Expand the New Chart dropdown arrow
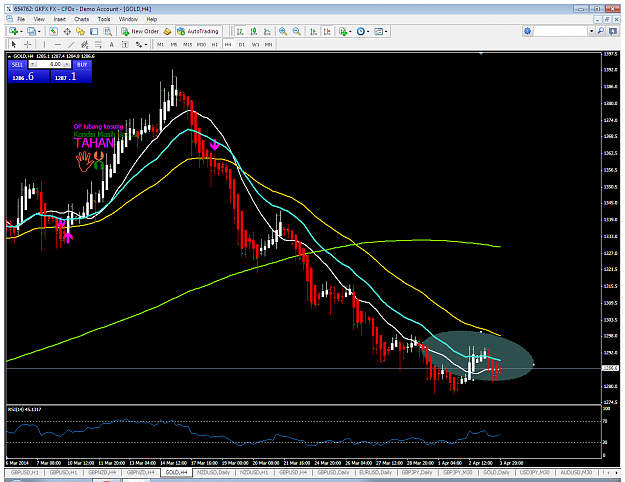Image resolution: width=625 pixels, height=482 pixels. point(21,31)
